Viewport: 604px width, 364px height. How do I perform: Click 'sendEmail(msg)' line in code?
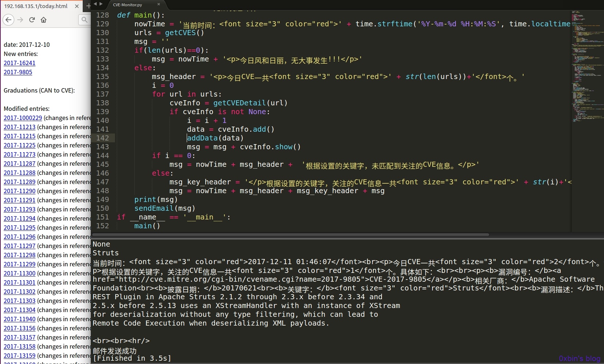[x=165, y=208]
